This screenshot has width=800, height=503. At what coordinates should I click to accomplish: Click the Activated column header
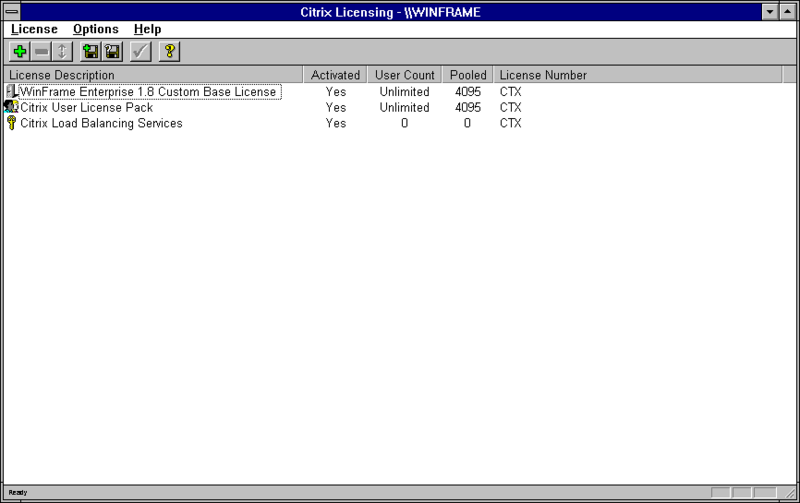point(336,75)
